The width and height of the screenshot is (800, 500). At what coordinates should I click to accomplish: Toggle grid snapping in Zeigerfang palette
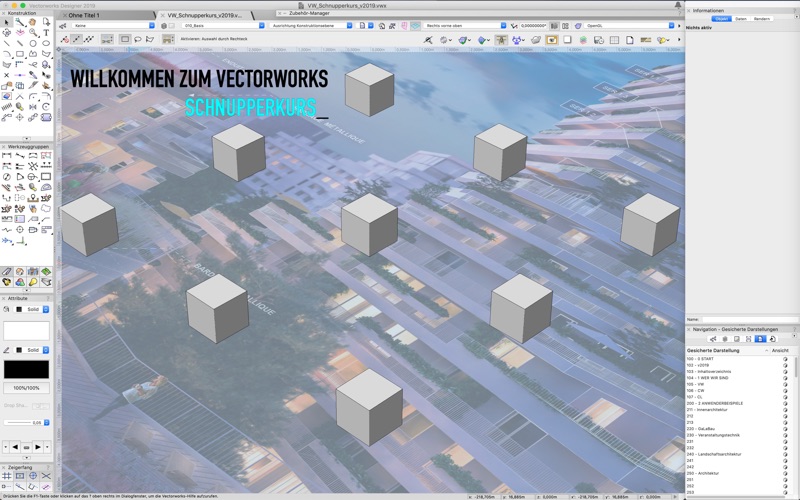[x=7, y=476]
